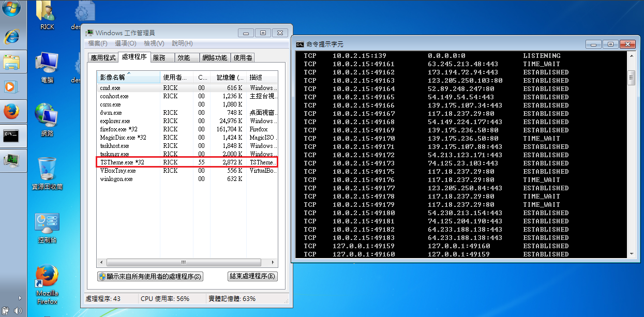Viewport: 644px width, 317px height.
Task: Open the 選項(O) menu in Task Manager
Action: [126, 43]
